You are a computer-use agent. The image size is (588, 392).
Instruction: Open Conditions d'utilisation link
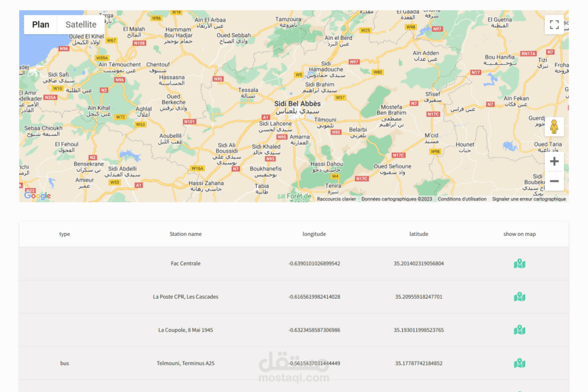pos(462,199)
